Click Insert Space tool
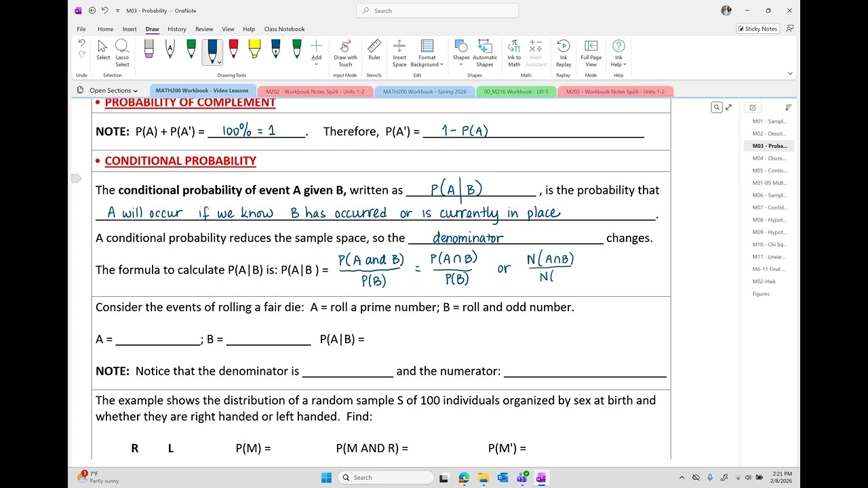Image resolution: width=868 pixels, height=488 pixels. [399, 52]
